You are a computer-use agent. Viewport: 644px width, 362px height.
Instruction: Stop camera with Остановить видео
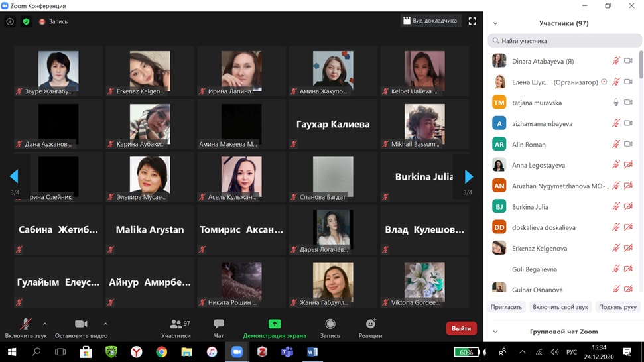[81, 328]
